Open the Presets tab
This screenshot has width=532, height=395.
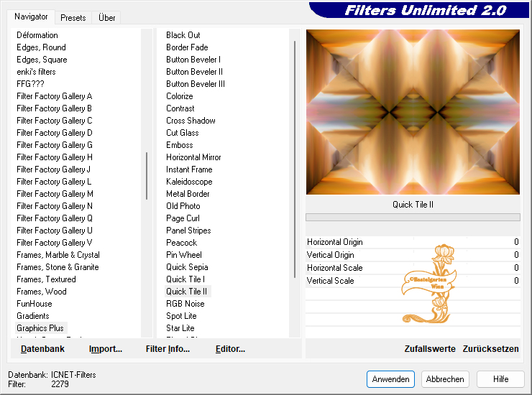coord(73,18)
